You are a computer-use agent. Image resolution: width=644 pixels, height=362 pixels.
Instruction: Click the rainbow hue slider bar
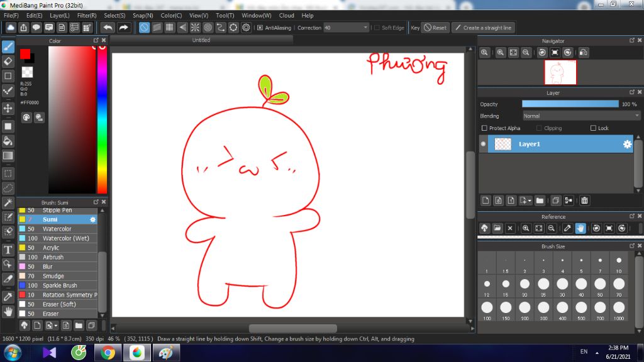pos(102,119)
